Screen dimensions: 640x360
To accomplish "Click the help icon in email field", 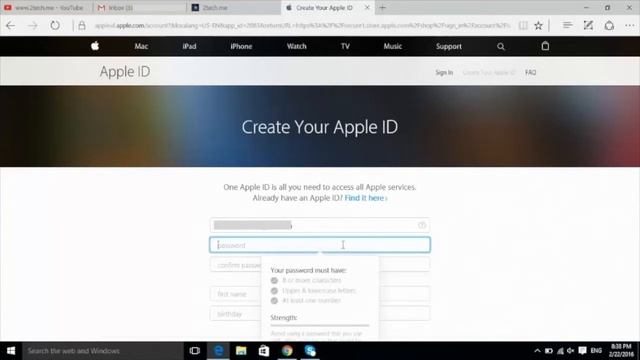I will coord(422,225).
